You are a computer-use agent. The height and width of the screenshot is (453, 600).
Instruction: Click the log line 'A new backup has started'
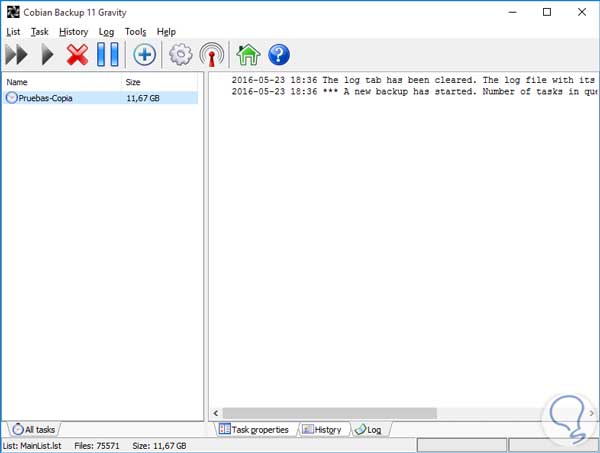(414, 91)
